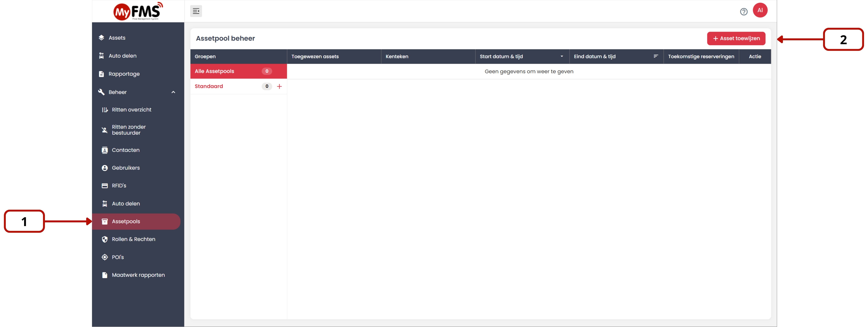Sort by Start datum & tijd arrow
The width and height of the screenshot is (868, 327).
561,56
